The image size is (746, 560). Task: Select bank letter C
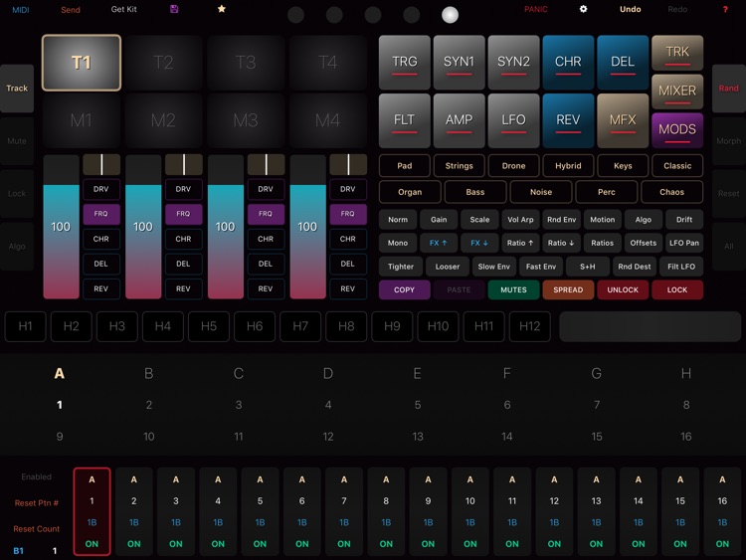pos(239,373)
